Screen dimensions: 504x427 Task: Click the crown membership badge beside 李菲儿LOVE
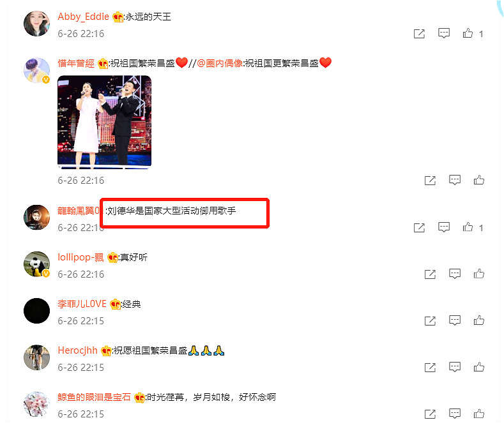[115, 304]
